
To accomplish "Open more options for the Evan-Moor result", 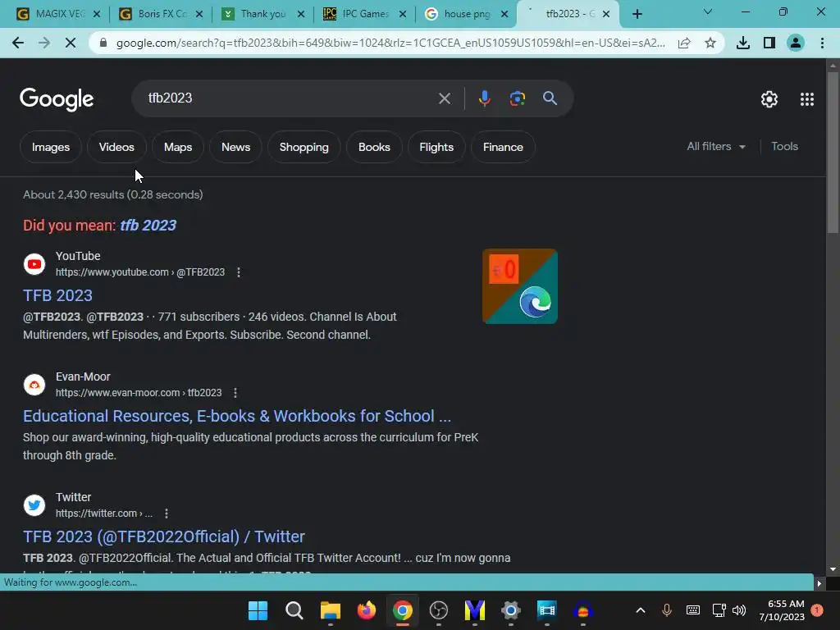I will [x=235, y=393].
